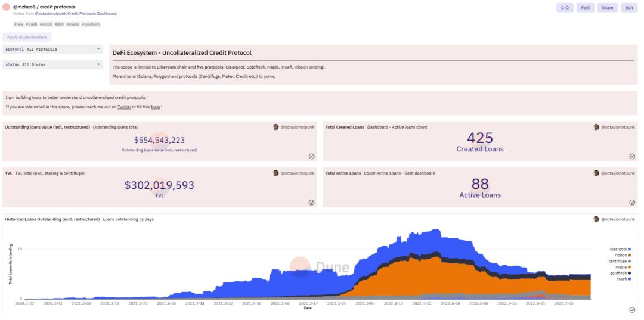Click checkmark icon in Outstanding loans value panel

click(311, 156)
